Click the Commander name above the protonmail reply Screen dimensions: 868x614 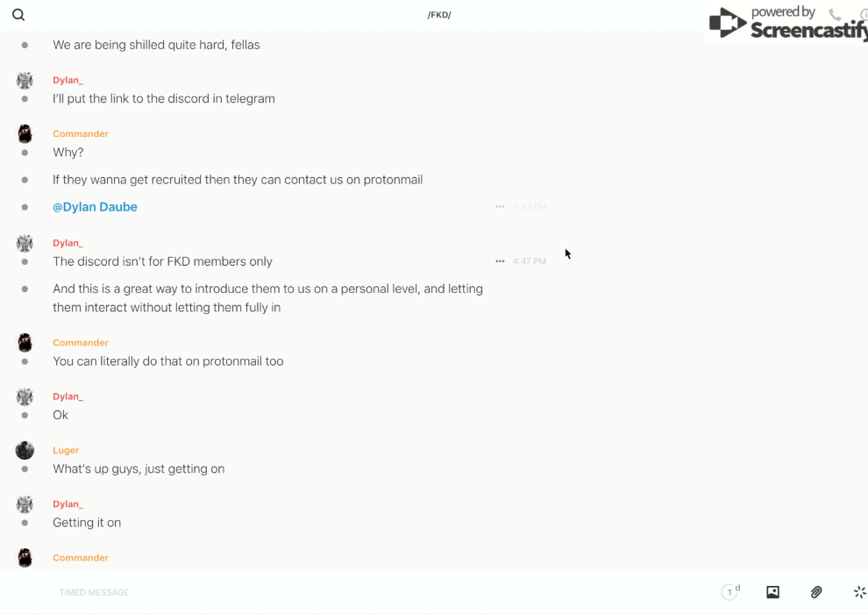81,343
